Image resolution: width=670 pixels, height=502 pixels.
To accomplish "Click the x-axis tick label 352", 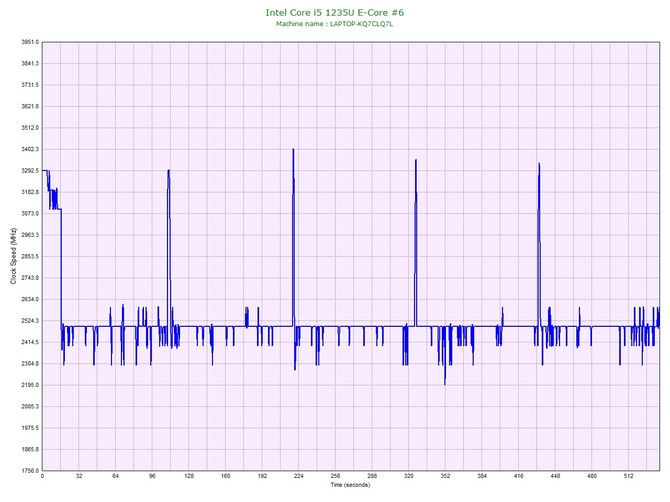I will pos(445,476).
